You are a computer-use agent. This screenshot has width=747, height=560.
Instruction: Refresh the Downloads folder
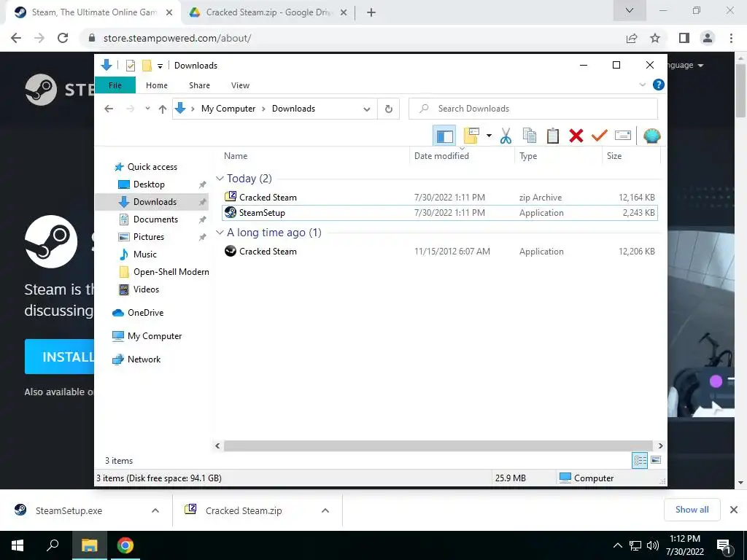389,109
